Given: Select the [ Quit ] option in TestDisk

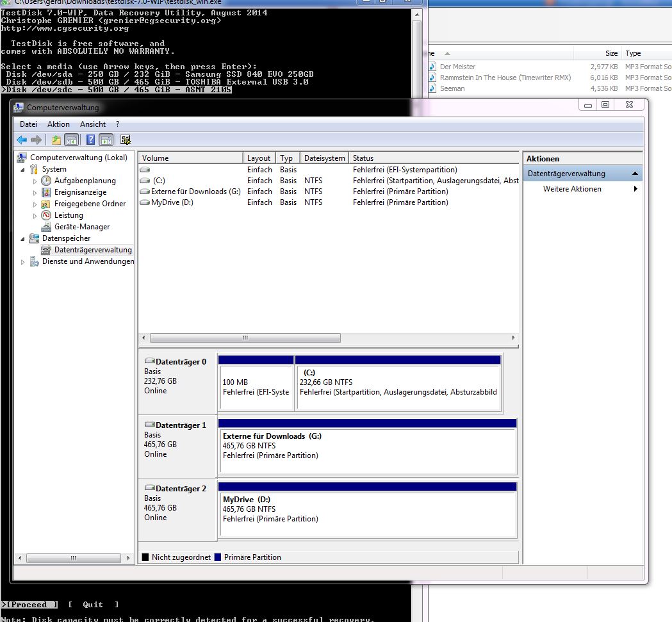Looking at the screenshot, I should click(x=93, y=605).
